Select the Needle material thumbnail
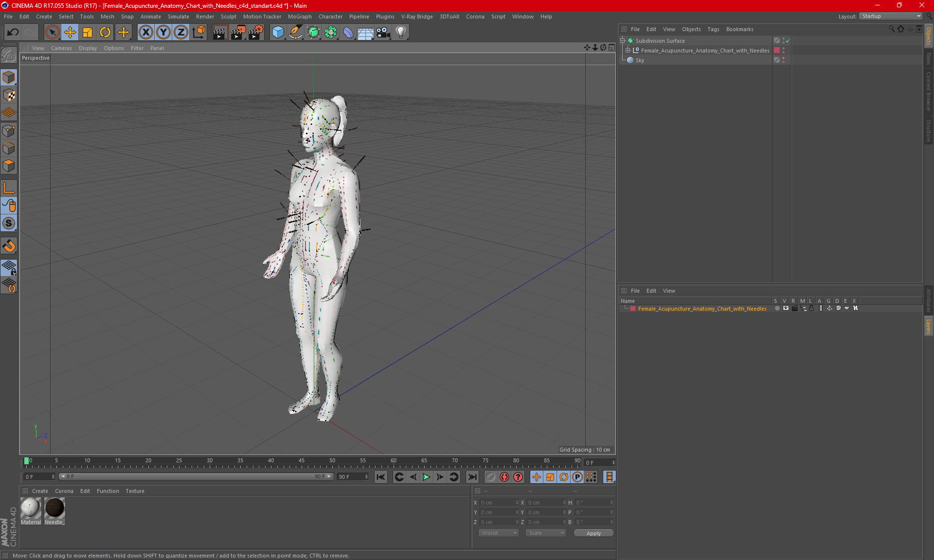Screen dimensions: 934x560 (x=54, y=511)
